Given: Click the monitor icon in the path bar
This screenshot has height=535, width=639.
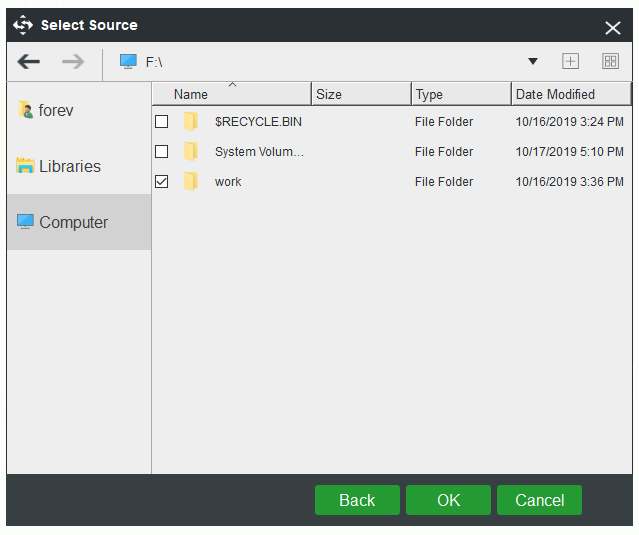Looking at the screenshot, I should click(x=128, y=62).
